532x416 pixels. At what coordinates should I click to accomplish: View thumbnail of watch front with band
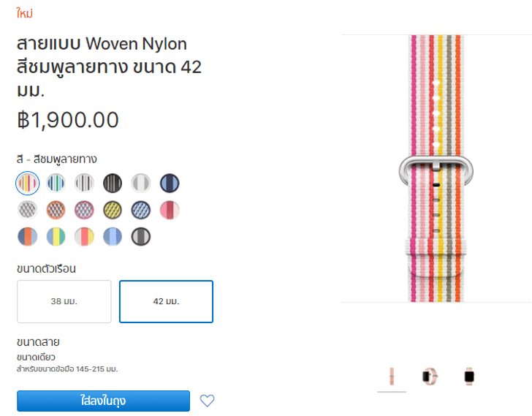469,377
